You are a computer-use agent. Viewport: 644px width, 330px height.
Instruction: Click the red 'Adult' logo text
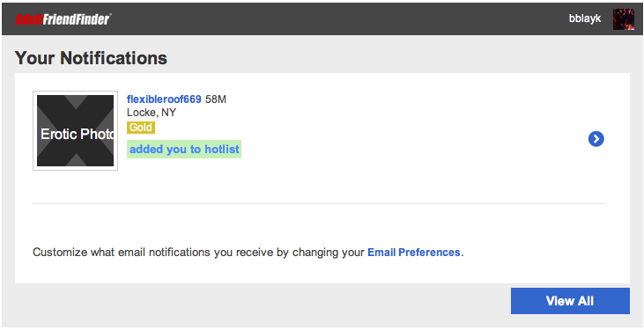tap(29, 19)
